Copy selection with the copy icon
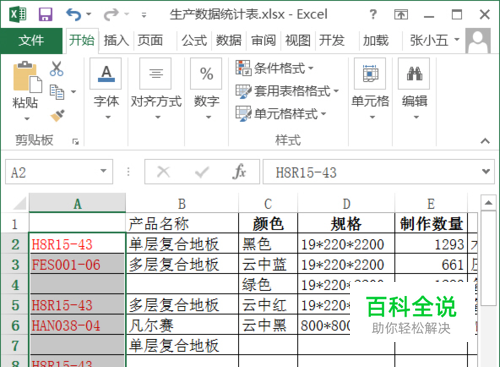Image resolution: width=500 pixels, height=367 pixels. pos(57,92)
